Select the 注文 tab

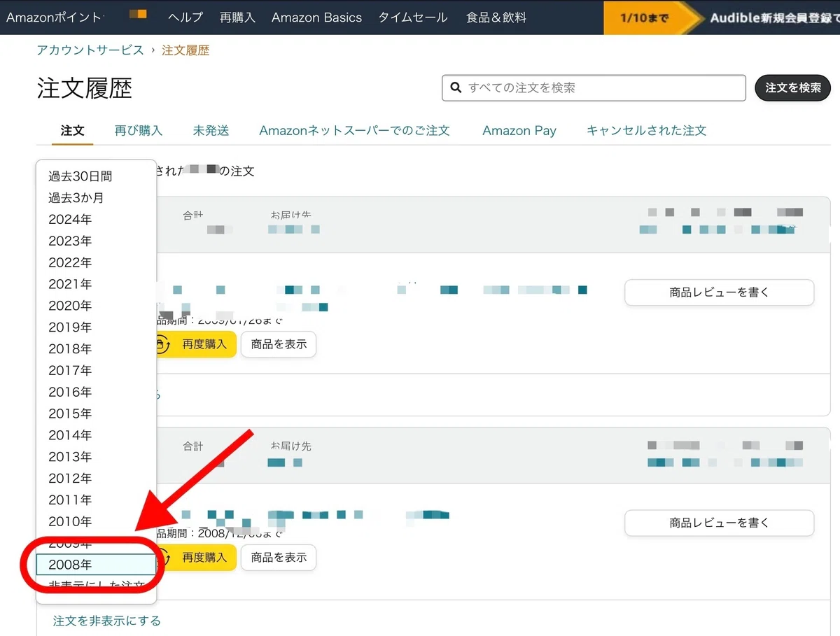coord(72,130)
